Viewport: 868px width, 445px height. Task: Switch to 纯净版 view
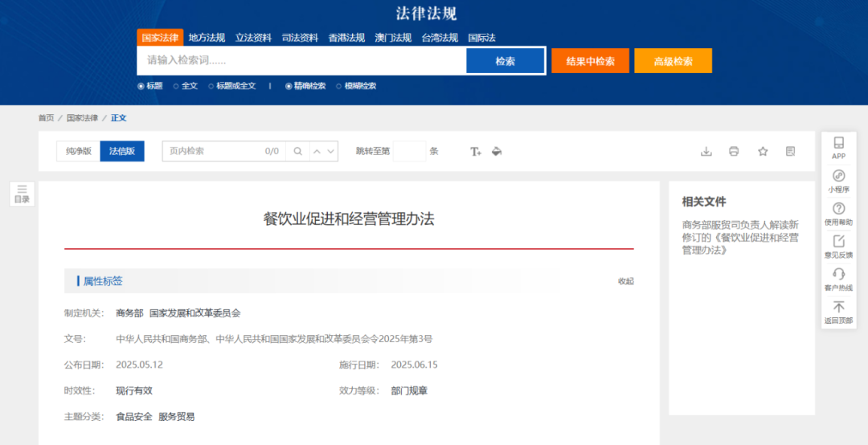(x=79, y=151)
